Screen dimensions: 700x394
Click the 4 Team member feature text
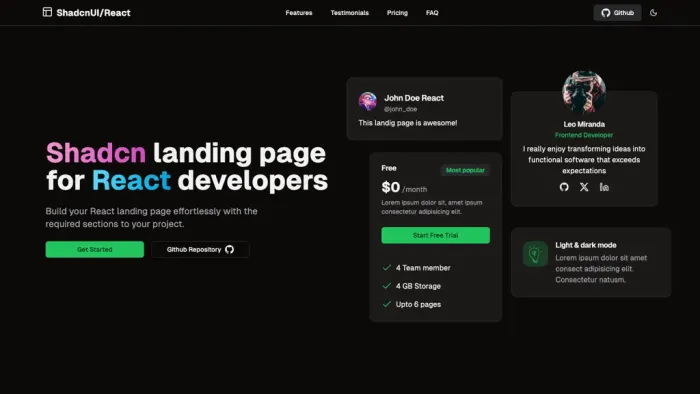point(423,268)
